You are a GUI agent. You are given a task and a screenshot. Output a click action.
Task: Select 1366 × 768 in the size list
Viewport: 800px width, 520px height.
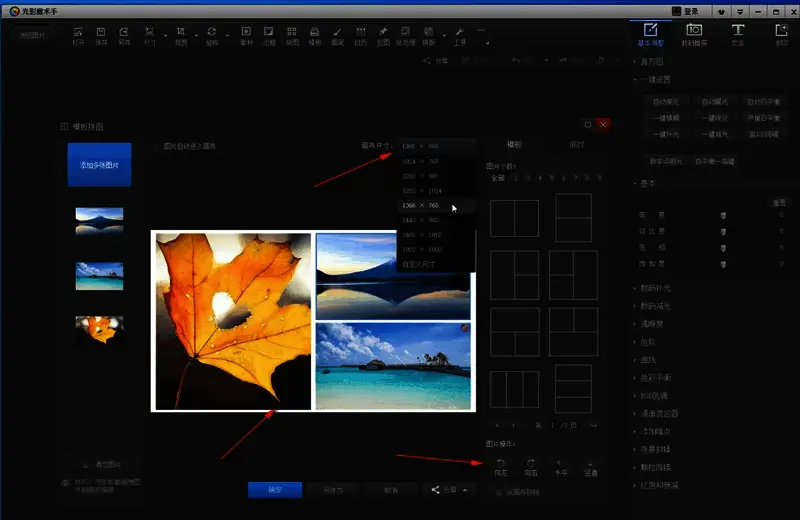point(421,205)
